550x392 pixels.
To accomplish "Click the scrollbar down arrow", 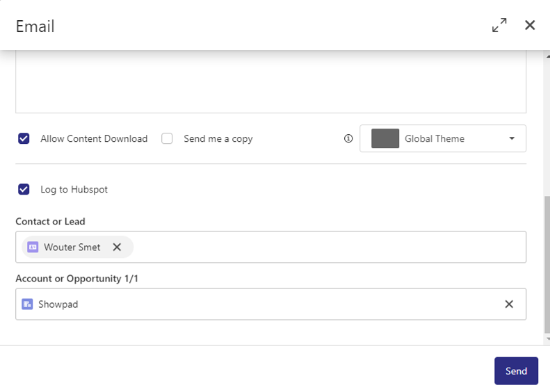I will click(x=547, y=338).
